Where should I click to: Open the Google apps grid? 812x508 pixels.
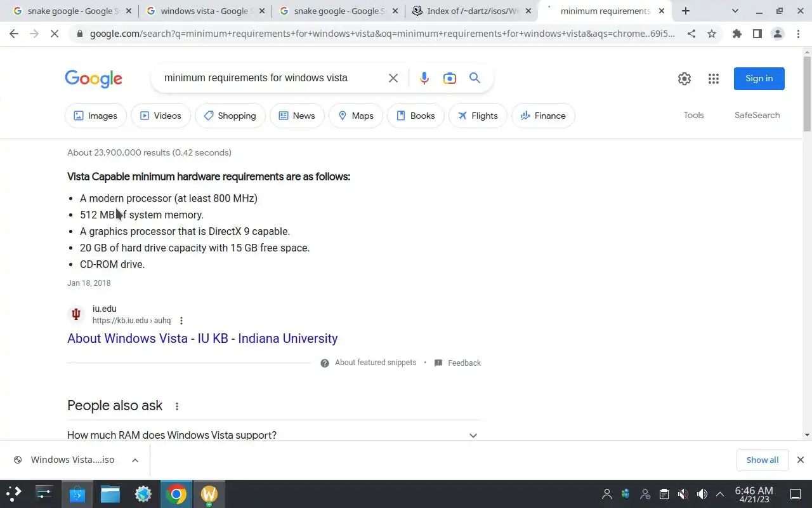coord(714,79)
